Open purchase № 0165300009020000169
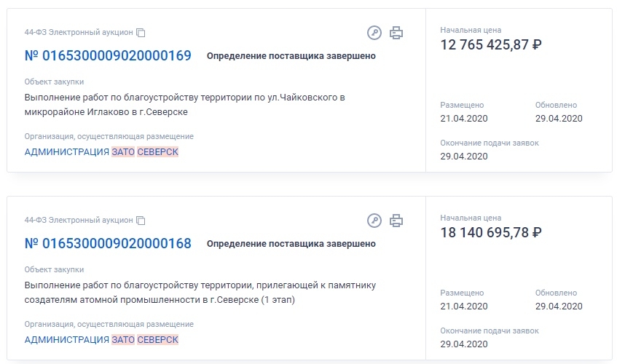 108,56
